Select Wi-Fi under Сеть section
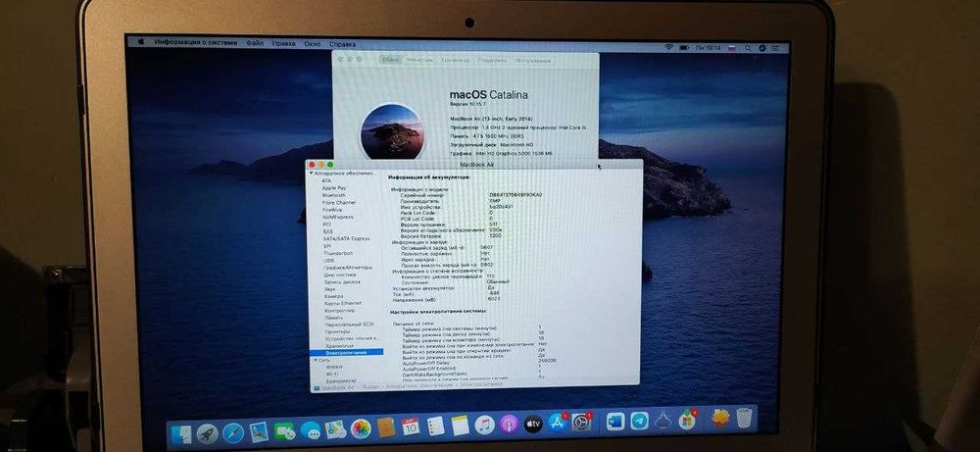The width and height of the screenshot is (980, 452). 333,374
